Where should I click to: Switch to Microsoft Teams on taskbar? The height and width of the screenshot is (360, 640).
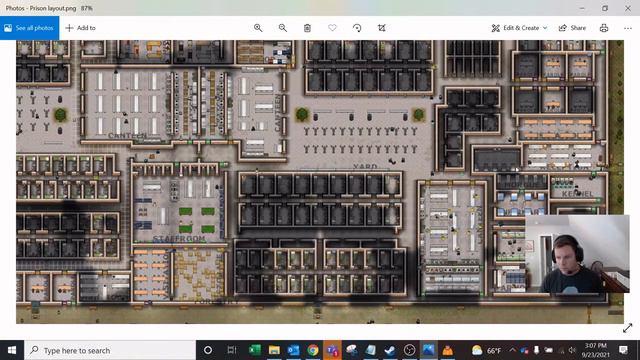point(332,350)
